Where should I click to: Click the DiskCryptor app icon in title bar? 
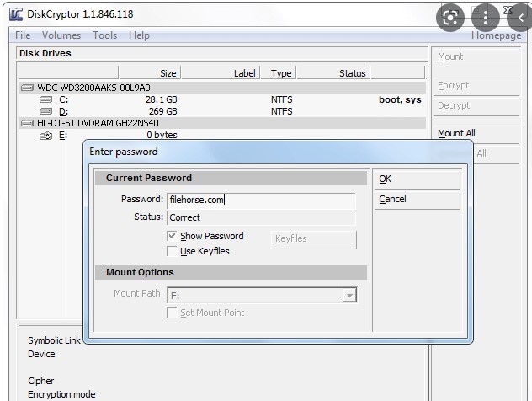[16, 14]
